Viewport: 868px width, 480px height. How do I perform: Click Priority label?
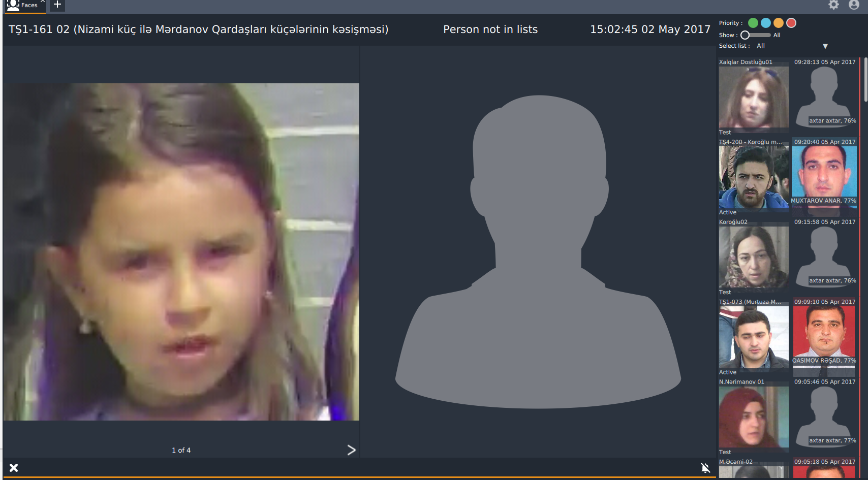click(731, 23)
